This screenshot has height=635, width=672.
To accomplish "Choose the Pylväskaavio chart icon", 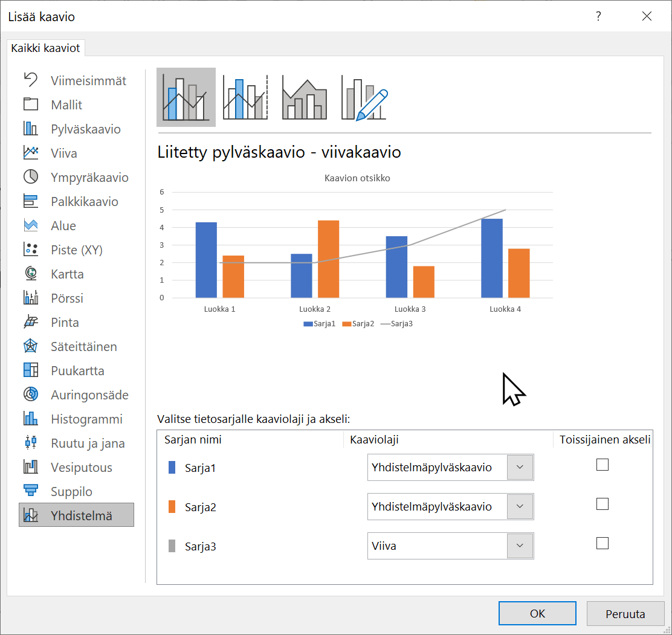I will 30,128.
